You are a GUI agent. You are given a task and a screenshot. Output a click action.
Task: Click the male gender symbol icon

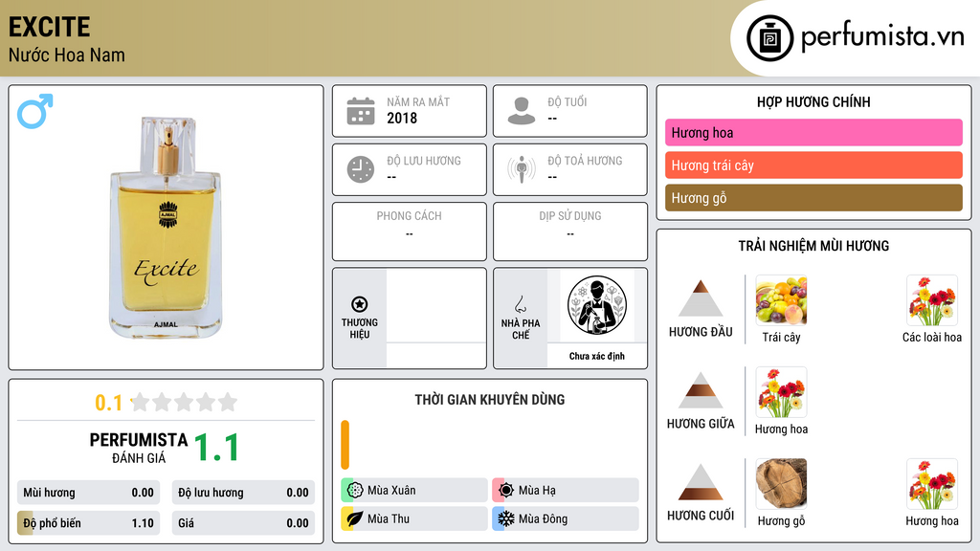pyautogui.click(x=35, y=111)
